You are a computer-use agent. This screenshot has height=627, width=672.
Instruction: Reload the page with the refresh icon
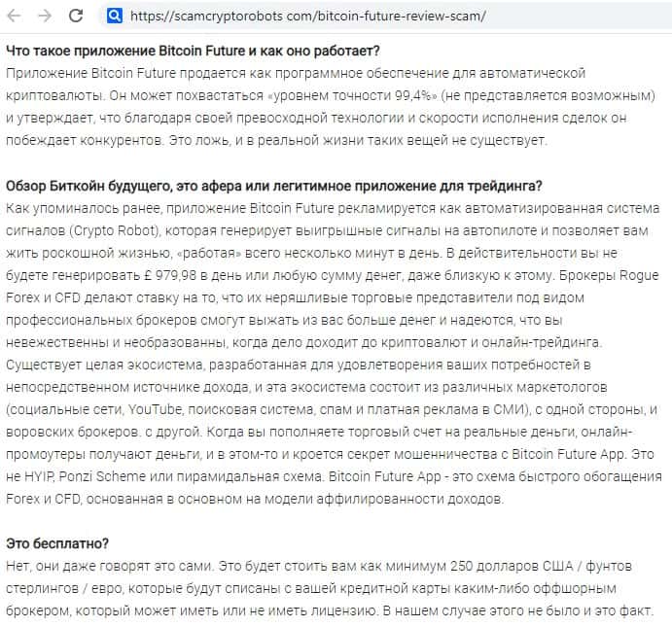point(76,16)
